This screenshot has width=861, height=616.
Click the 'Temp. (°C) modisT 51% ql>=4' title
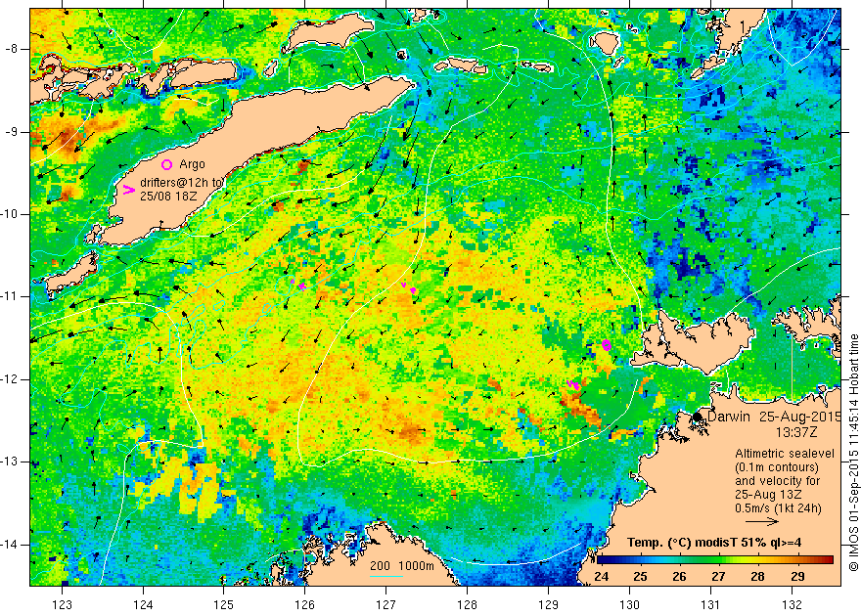click(714, 543)
